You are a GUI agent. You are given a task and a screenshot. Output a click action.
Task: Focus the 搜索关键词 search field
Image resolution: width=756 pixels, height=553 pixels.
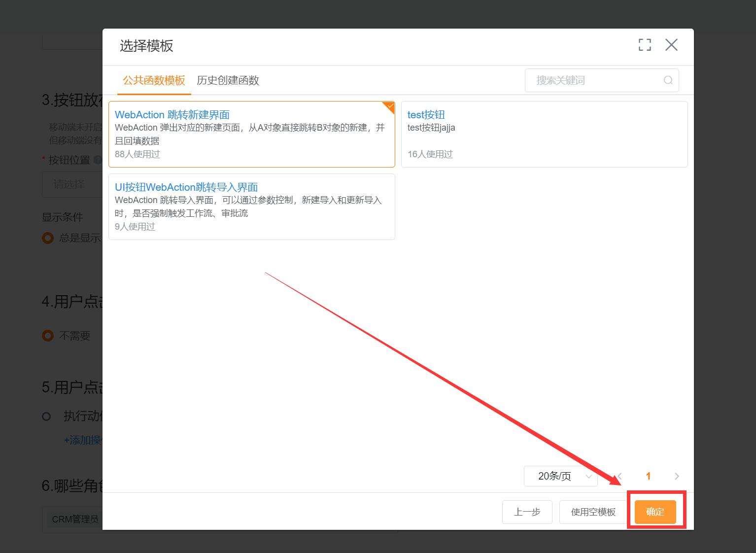(602, 80)
